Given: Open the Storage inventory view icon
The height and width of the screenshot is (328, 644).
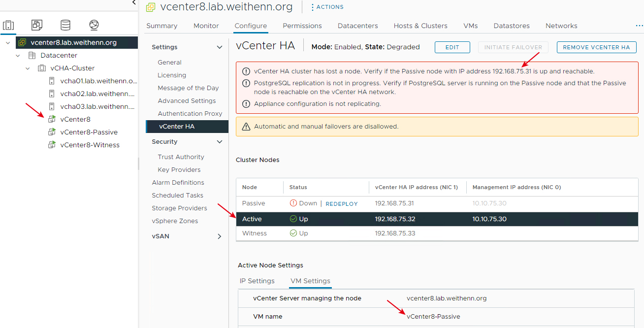Looking at the screenshot, I should pyautogui.click(x=65, y=25).
